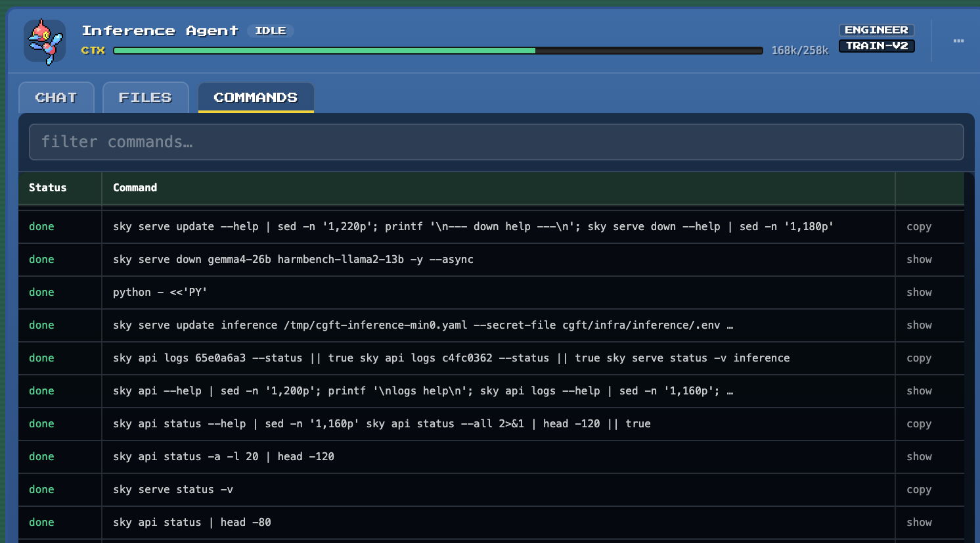Open the three-dot more options menu

(x=958, y=41)
